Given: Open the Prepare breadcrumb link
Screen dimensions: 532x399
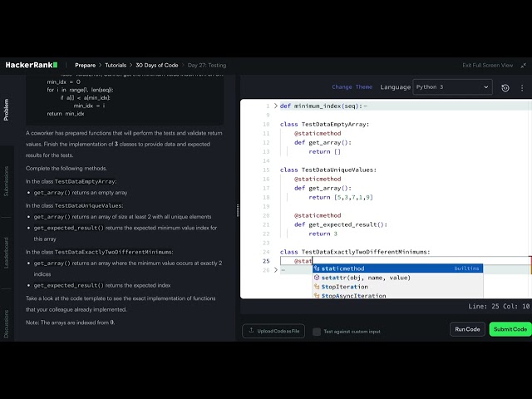Looking at the screenshot, I should (85, 65).
